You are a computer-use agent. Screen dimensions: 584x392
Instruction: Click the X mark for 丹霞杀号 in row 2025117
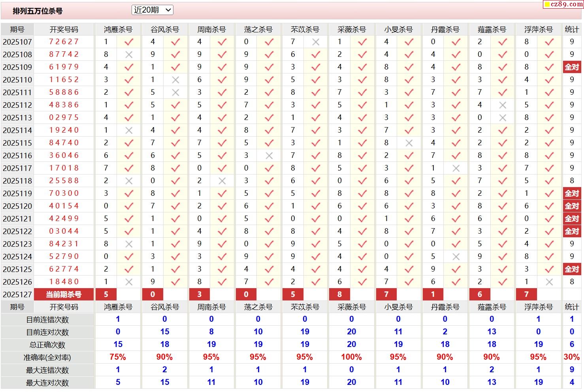point(456,168)
